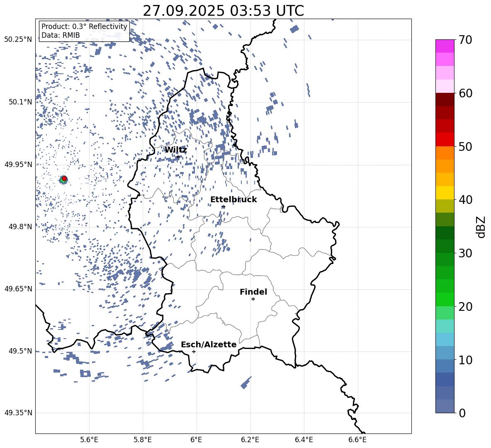Click the colorbar tick label 60
Viewport: 491px width, 448px height.
click(466, 93)
